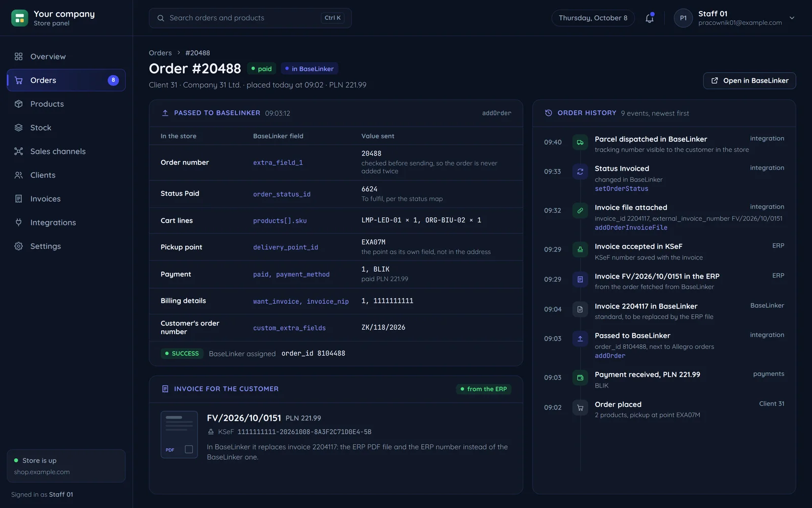The height and width of the screenshot is (508, 812).
Task: Click the cart icon for Order placed event
Action: [580, 407]
